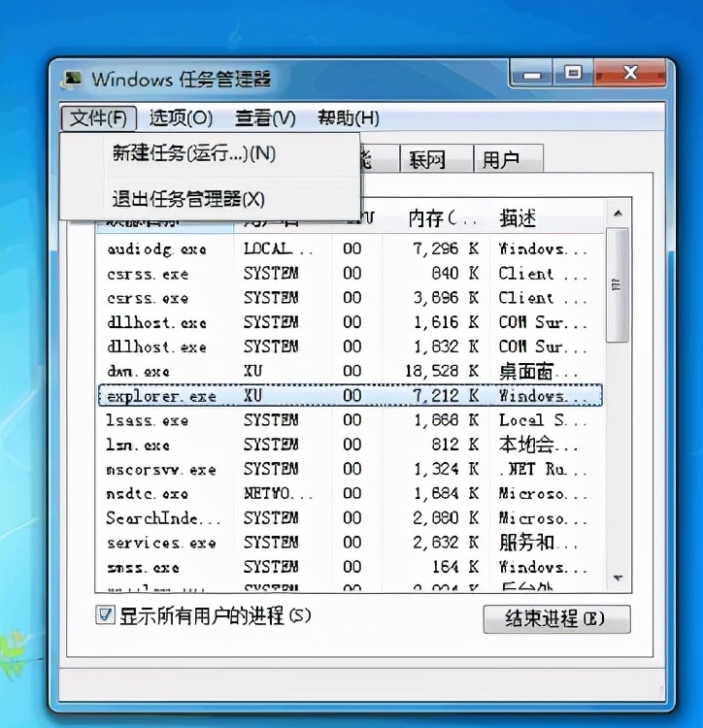Open the 选项(O) menu

click(x=181, y=117)
